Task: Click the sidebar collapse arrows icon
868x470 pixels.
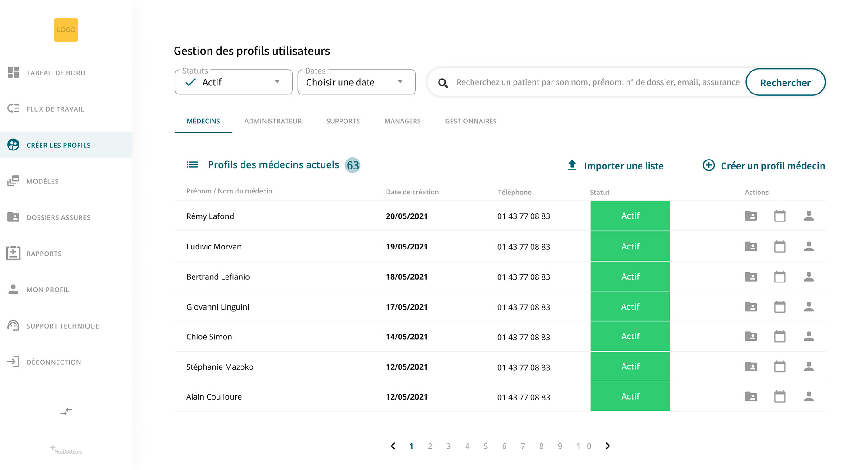Action: pyautogui.click(x=66, y=411)
